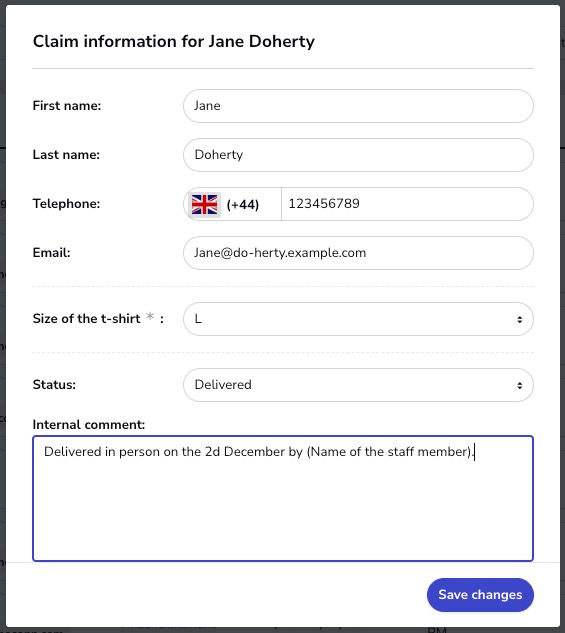Click the arrows icon on Status select
Screen dimensions: 565x633
click(x=519, y=385)
